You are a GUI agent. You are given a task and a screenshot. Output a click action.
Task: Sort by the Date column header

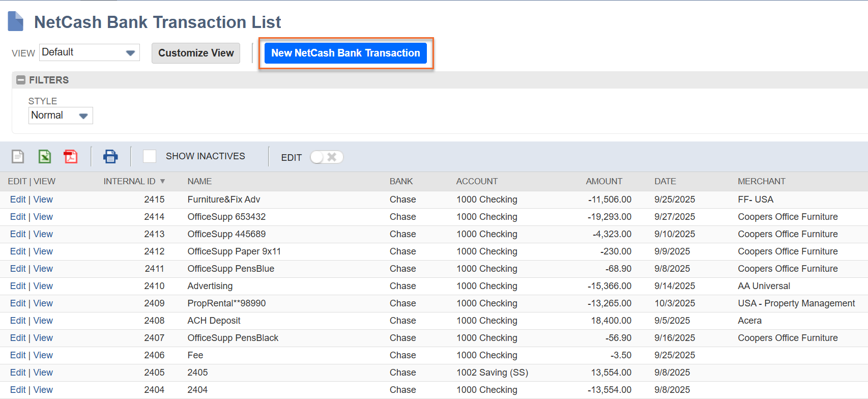[x=665, y=181]
